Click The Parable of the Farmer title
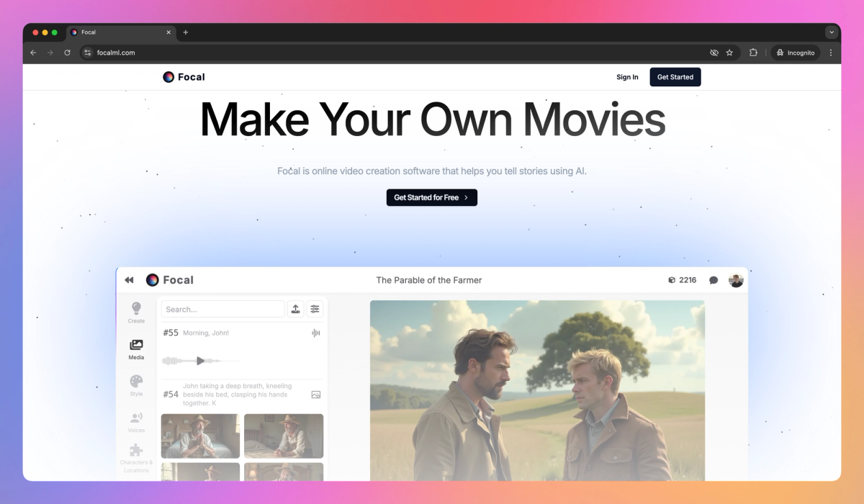 (x=429, y=280)
